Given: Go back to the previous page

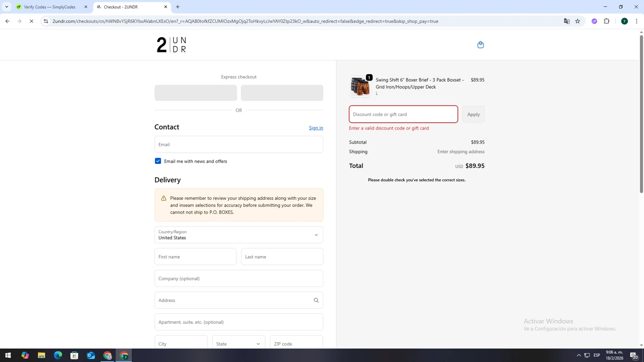Looking at the screenshot, I should (x=7, y=21).
